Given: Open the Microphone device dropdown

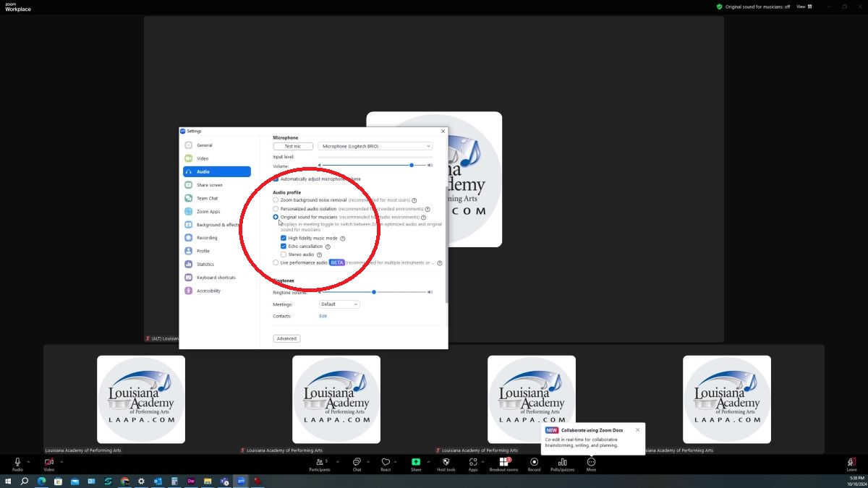Looking at the screenshot, I should pyautogui.click(x=375, y=146).
